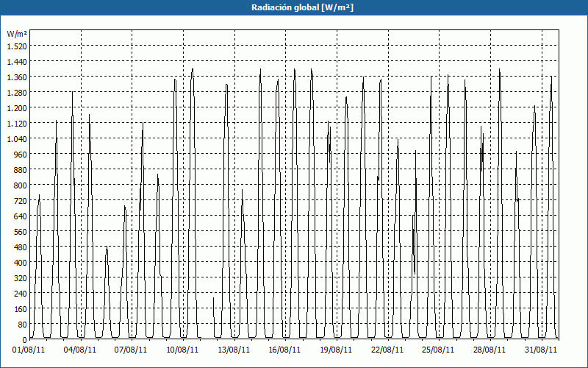Viewport: 588px width, 368px height.
Task: Click the 19/08/11 date label
Action: [336, 350]
